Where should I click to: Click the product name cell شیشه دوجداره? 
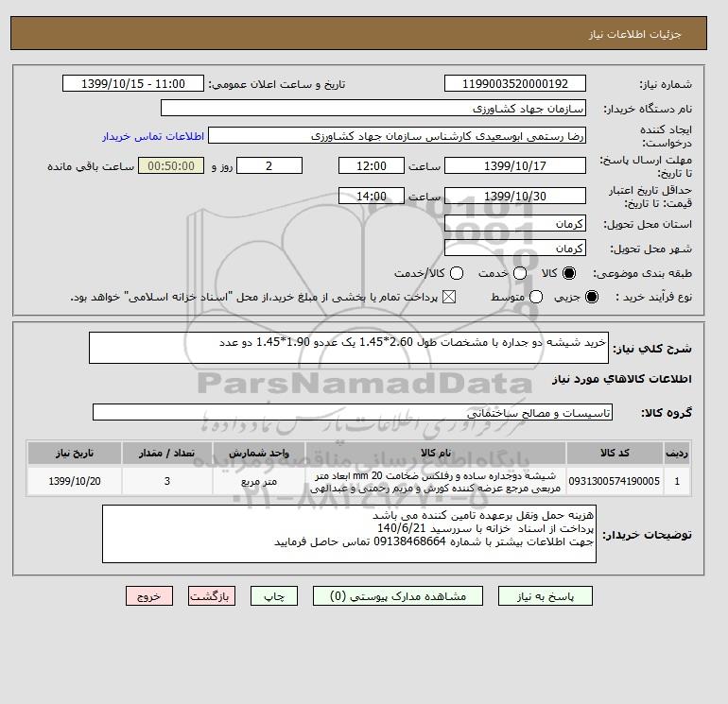436,481
